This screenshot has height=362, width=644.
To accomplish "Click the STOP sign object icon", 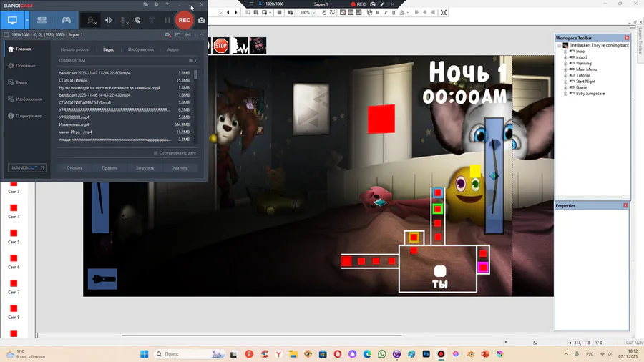I will pyautogui.click(x=221, y=46).
